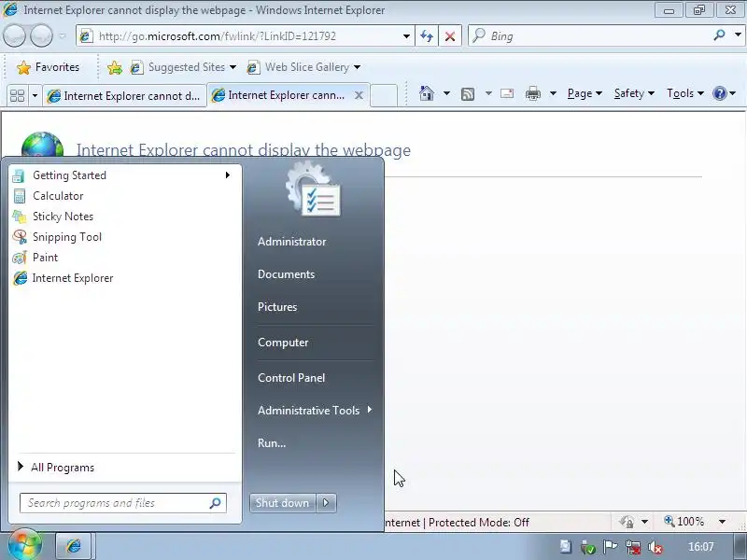
Task: Open Getting Started from Start menu
Action: point(124,175)
